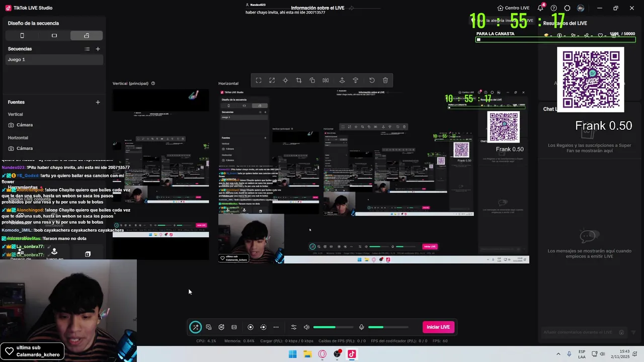
Task: Click the fit-to-screen icon in editing toolbar
Action: tap(259, 80)
